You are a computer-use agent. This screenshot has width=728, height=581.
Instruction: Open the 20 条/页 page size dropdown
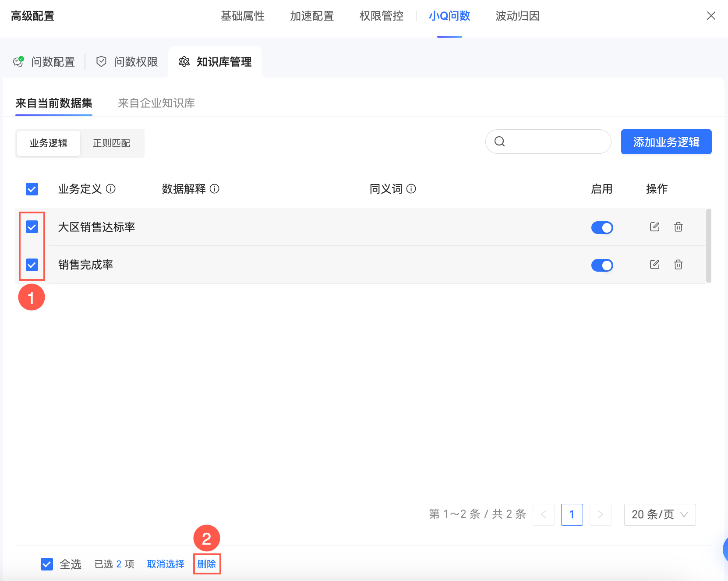[660, 514]
